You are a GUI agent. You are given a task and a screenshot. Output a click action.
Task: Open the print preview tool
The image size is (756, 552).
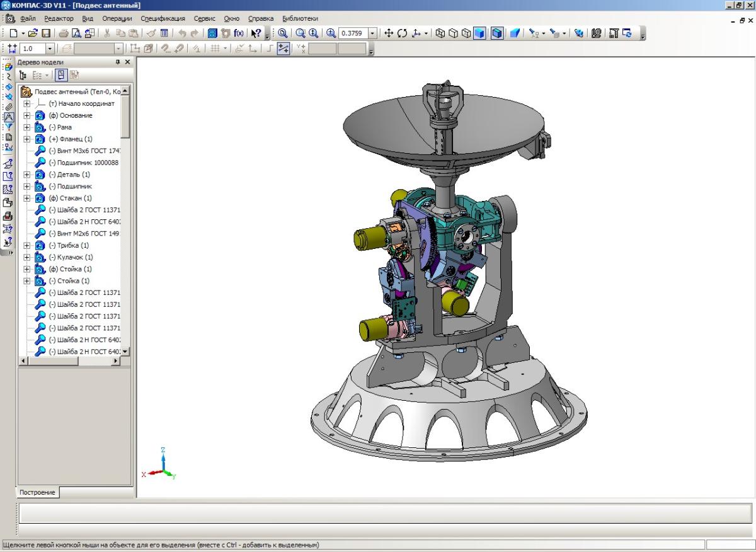pos(76,33)
